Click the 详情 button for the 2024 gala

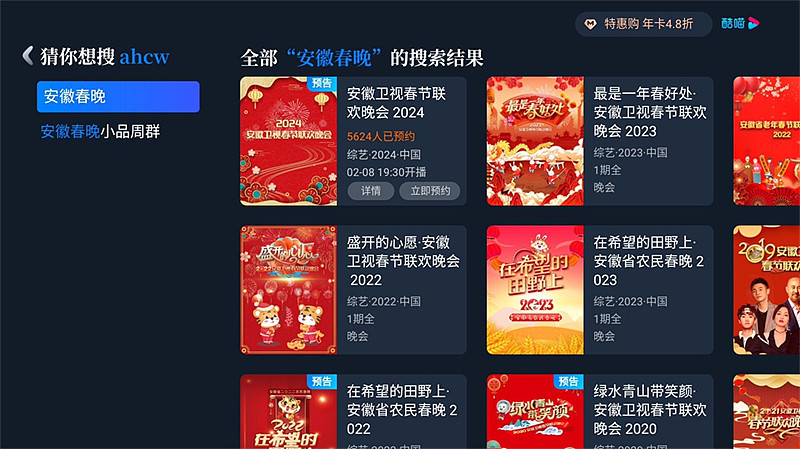point(371,191)
